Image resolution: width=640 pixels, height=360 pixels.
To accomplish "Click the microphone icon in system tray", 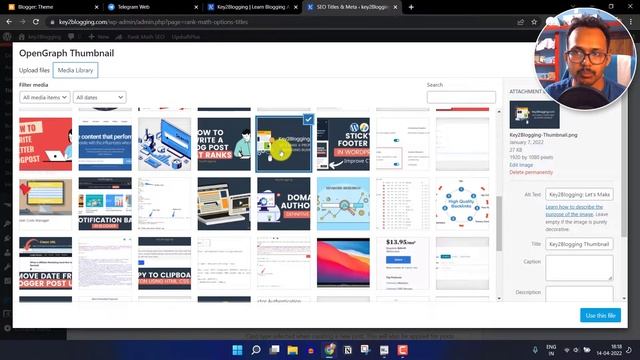I will [x=535, y=350].
